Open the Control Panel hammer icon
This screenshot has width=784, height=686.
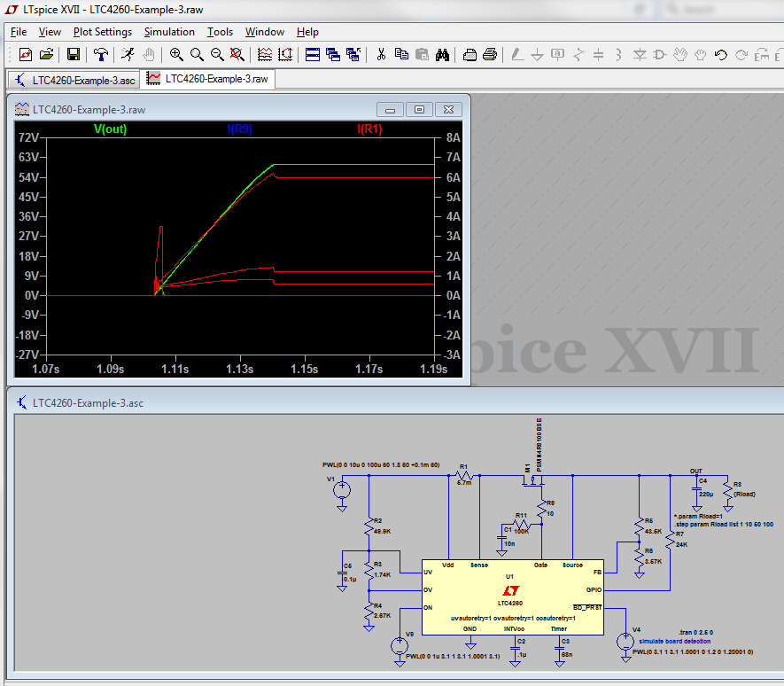click(x=101, y=54)
